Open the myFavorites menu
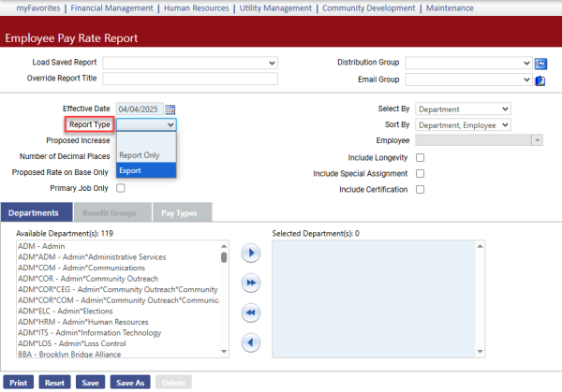The width and height of the screenshot is (562, 392). click(x=38, y=7)
